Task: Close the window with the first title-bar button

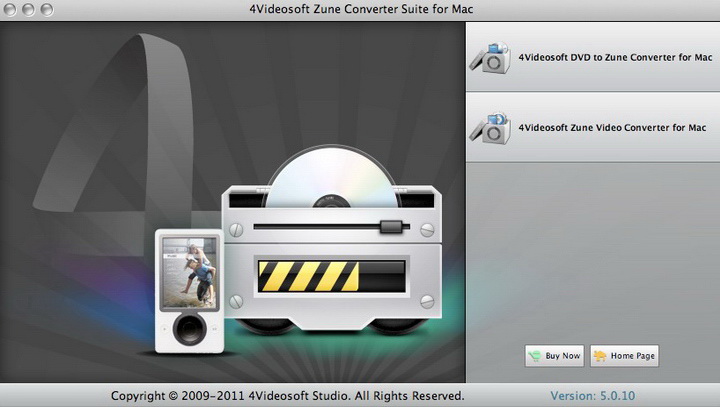Action: tap(10, 10)
